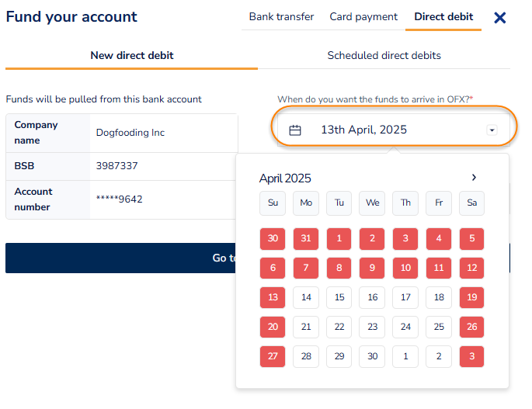Pick April 24 as funds arrival date
Screen dimensions: 532x409
405,327
